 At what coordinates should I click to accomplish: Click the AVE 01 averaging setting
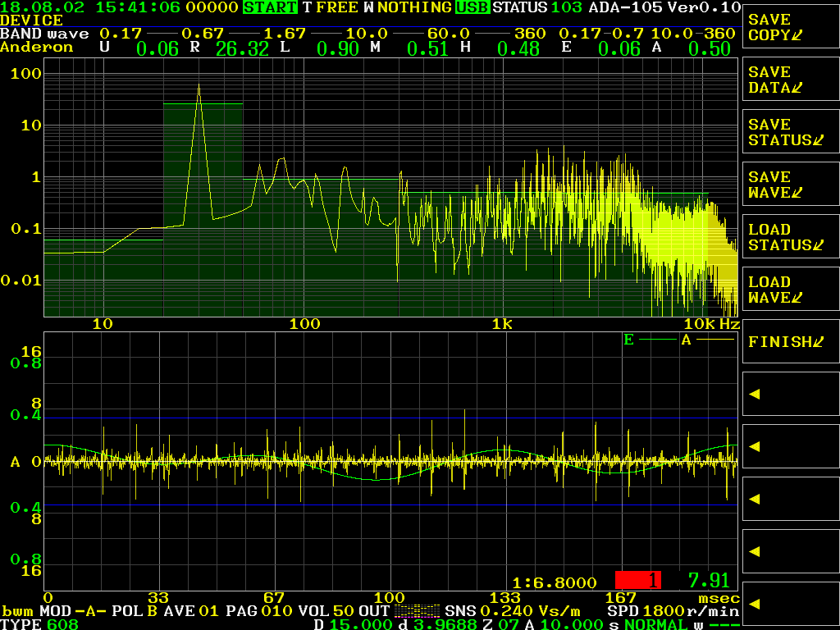point(192,611)
